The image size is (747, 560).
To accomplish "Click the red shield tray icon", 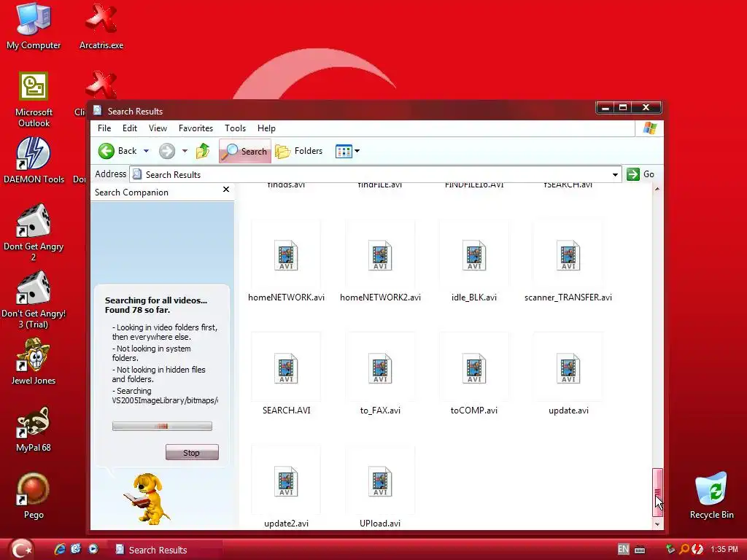I will click(x=697, y=549).
